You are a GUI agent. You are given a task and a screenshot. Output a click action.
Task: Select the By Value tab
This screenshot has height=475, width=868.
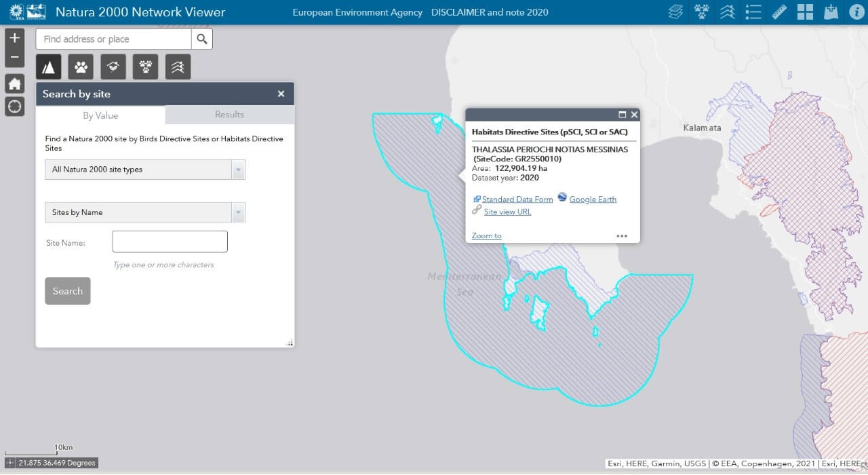click(x=100, y=115)
